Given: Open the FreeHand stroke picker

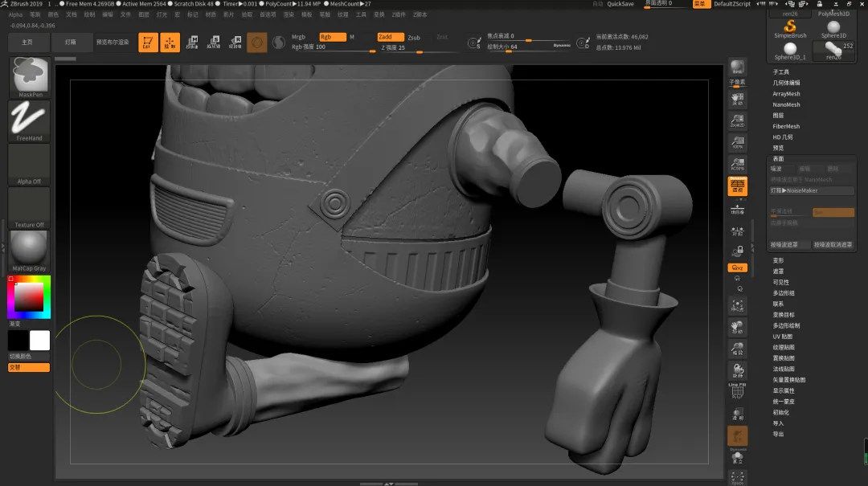Looking at the screenshot, I should click(29, 120).
